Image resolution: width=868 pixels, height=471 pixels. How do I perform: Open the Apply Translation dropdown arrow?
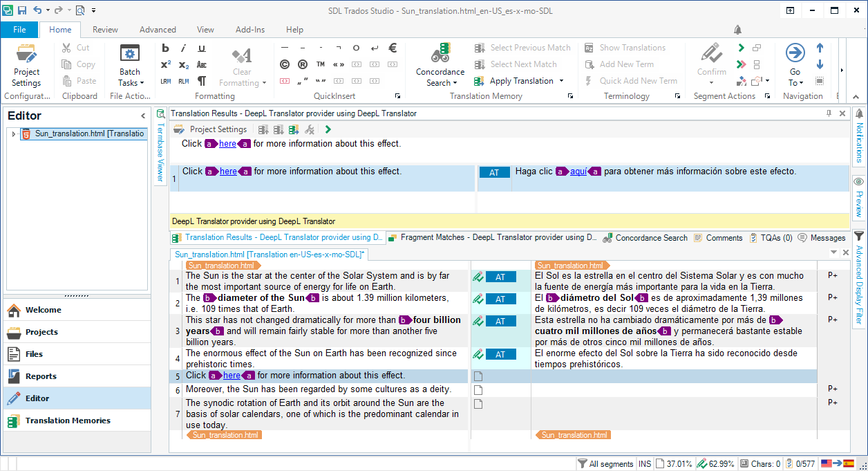(x=561, y=81)
